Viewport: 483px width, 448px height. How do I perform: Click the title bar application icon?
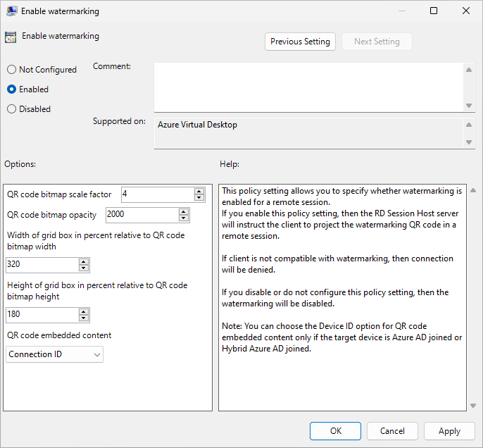pos(12,11)
